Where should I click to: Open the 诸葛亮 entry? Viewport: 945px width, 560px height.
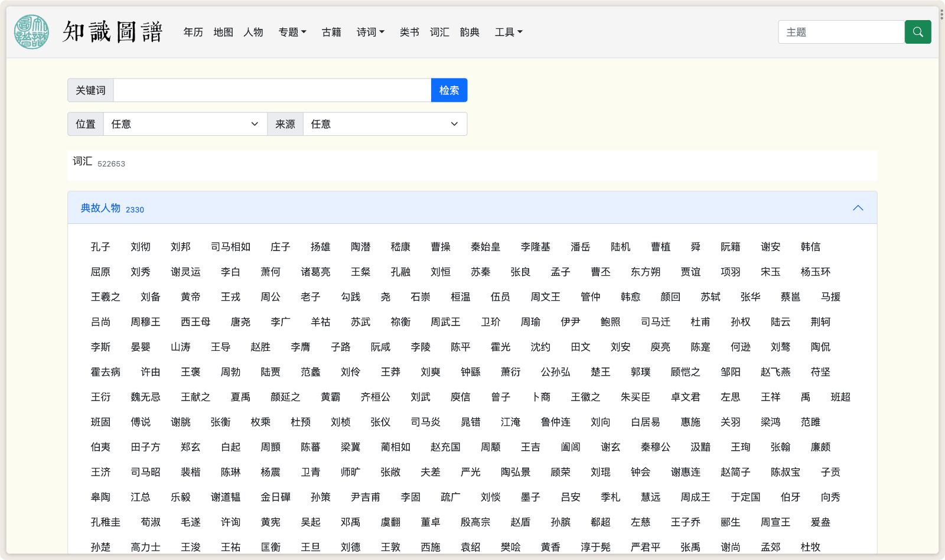tap(315, 272)
